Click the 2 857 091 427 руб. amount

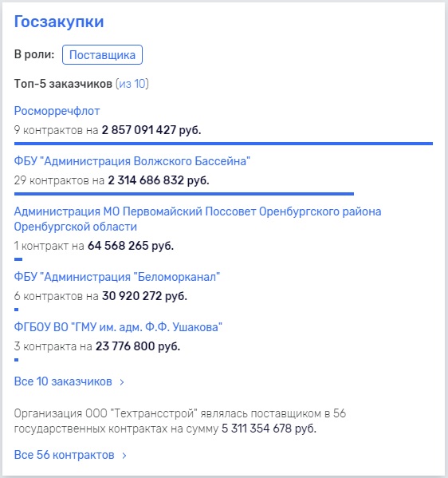(151, 130)
